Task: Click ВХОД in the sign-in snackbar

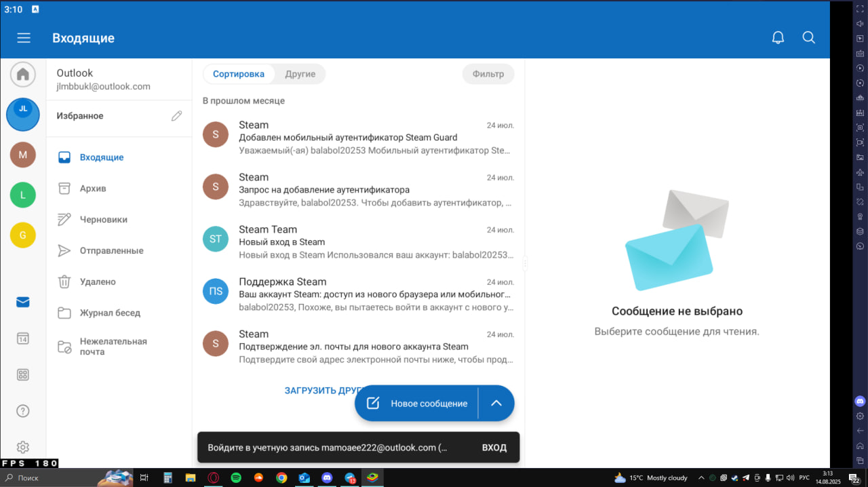Action: pos(494,448)
